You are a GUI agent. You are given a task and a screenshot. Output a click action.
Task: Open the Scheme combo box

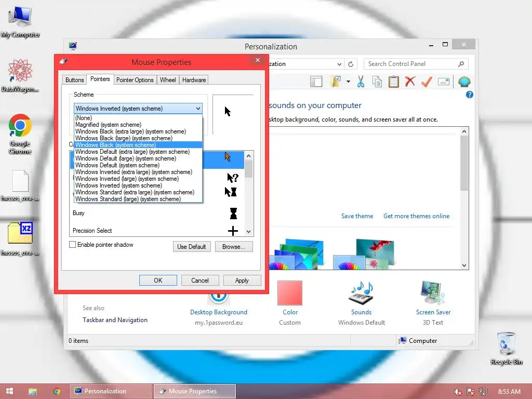tap(138, 109)
